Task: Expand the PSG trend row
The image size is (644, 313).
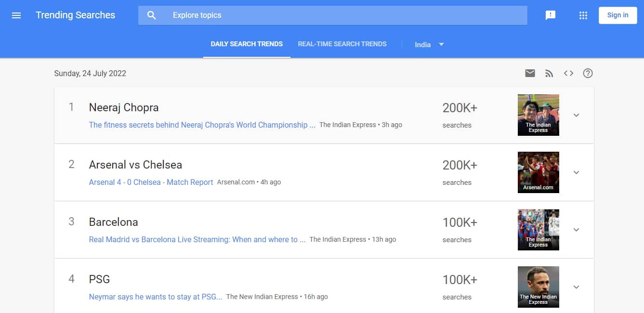Action: coord(576,287)
